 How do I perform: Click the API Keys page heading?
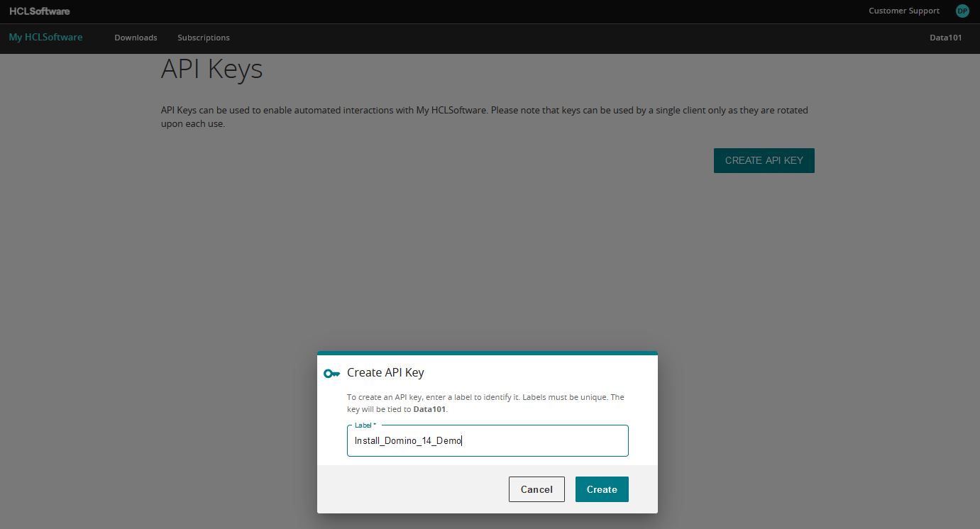tap(212, 69)
